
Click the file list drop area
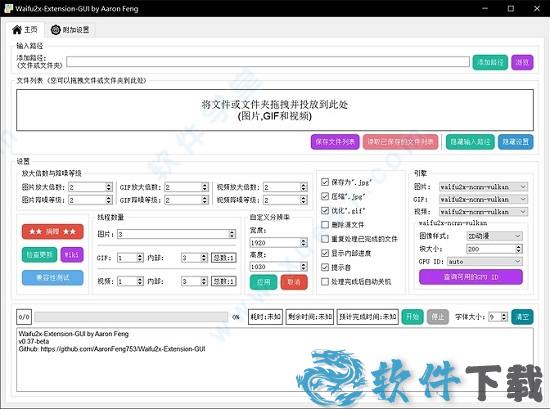(275, 110)
